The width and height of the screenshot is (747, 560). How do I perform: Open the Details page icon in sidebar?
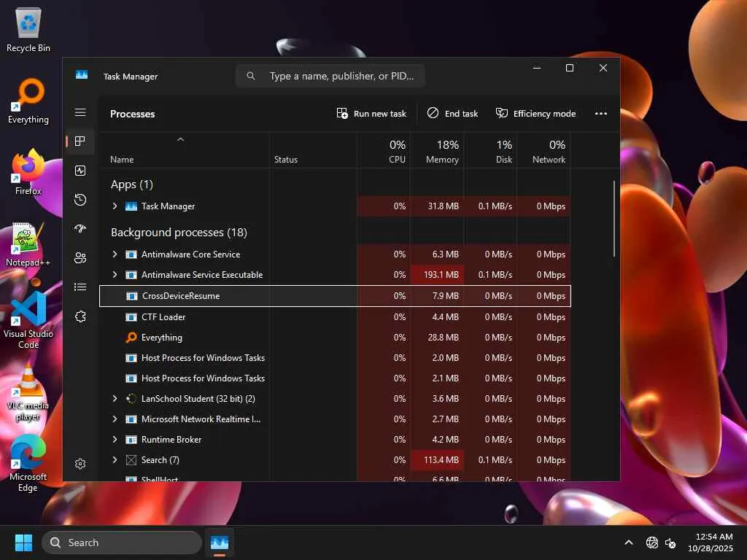pos(80,287)
